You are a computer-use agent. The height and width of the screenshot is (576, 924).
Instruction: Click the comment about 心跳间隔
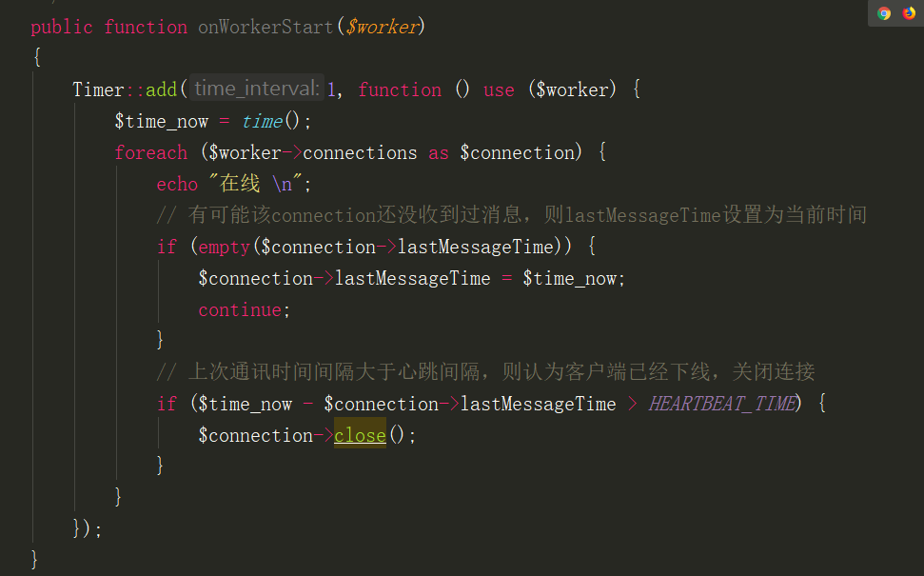485,372
